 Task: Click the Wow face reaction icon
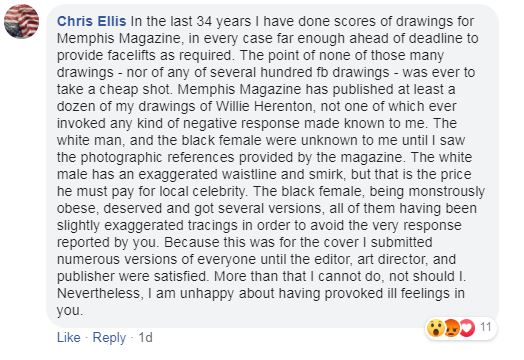pyautogui.click(x=435, y=328)
